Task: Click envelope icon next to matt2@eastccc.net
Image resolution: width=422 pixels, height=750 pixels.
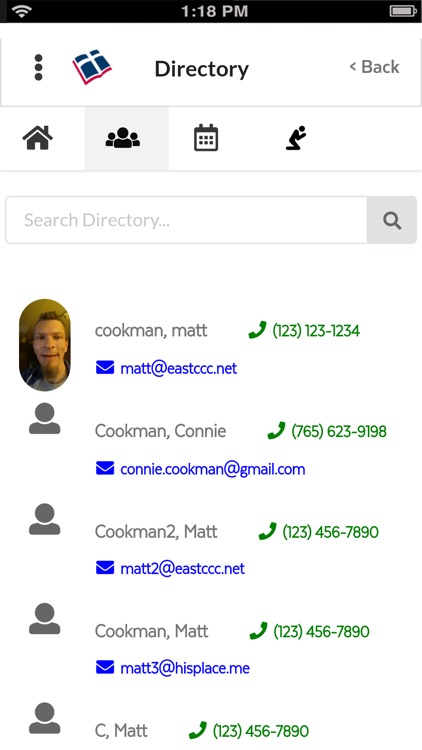Action: 105,568
